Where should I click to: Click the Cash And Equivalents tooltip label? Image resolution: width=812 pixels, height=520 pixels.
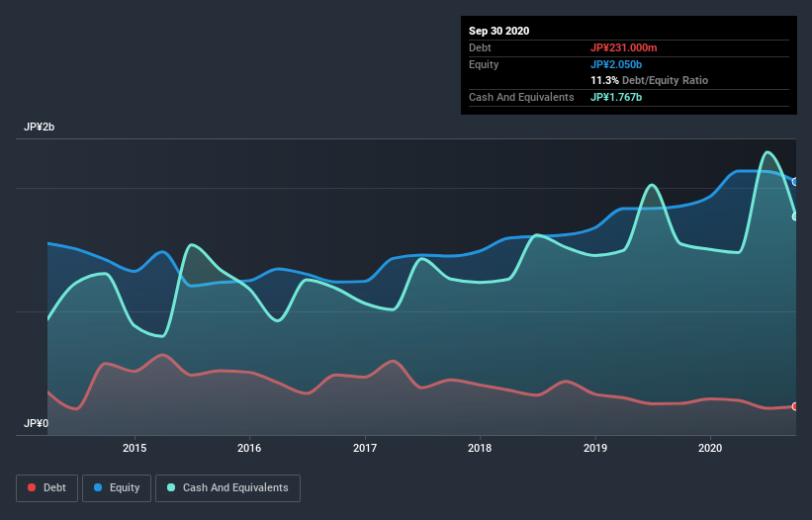coord(521,97)
